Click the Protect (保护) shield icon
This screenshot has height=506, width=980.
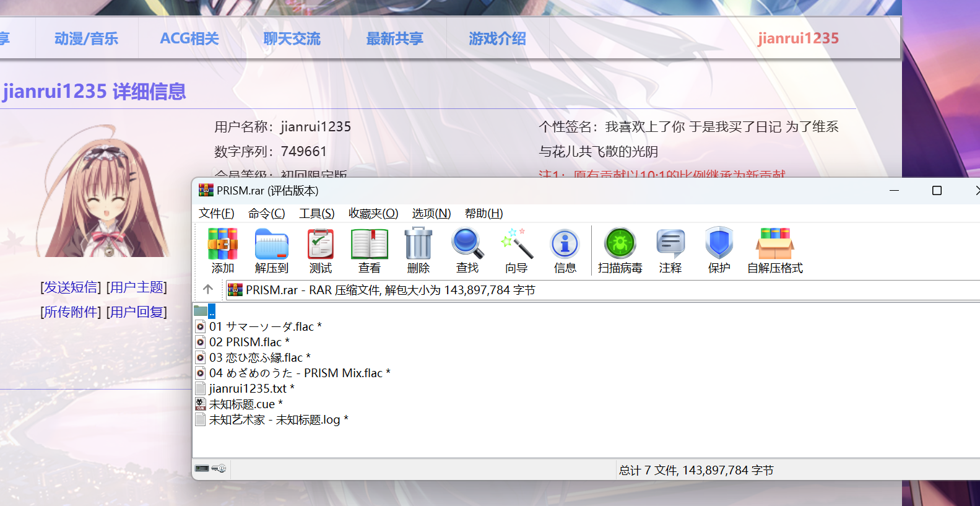719,251
